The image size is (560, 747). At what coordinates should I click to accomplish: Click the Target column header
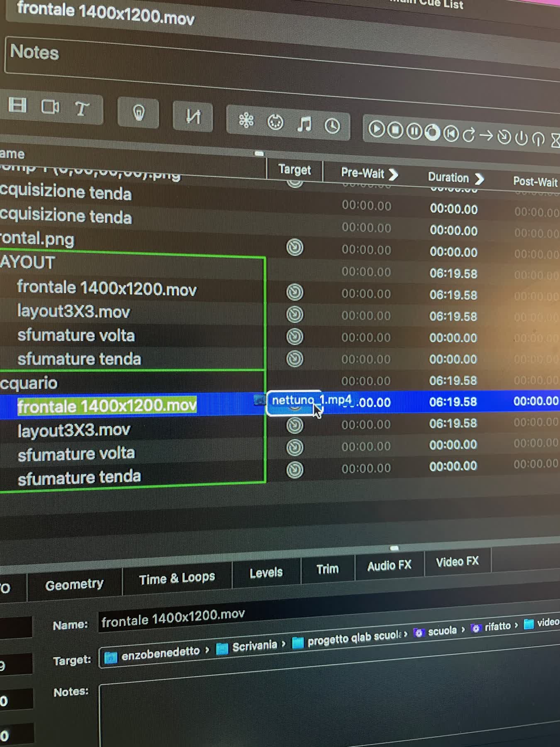pyautogui.click(x=295, y=170)
